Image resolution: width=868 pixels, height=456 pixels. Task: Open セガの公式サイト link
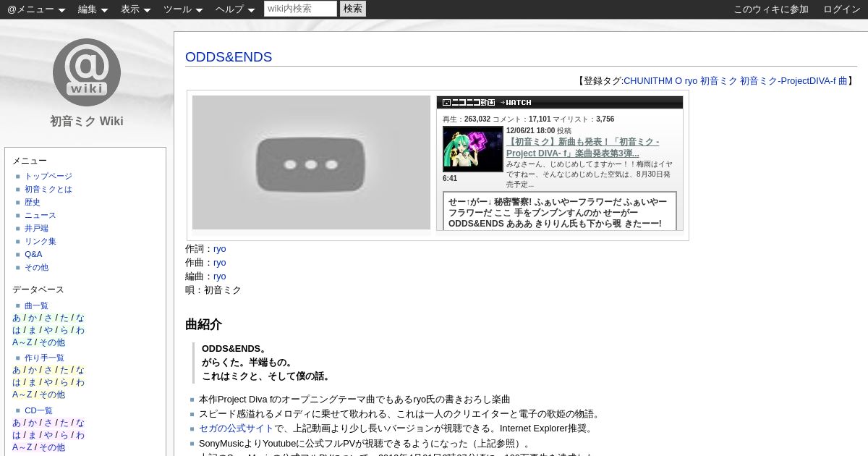237,428
